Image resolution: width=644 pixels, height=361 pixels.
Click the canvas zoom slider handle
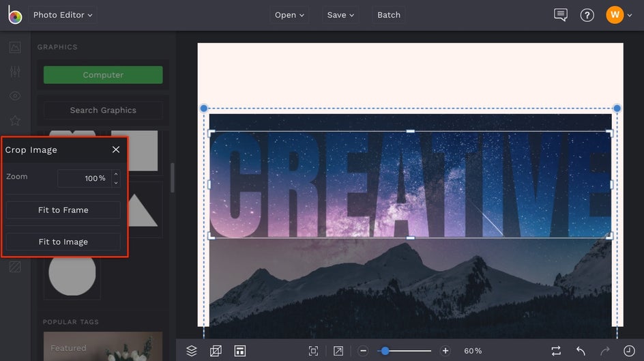point(385,351)
